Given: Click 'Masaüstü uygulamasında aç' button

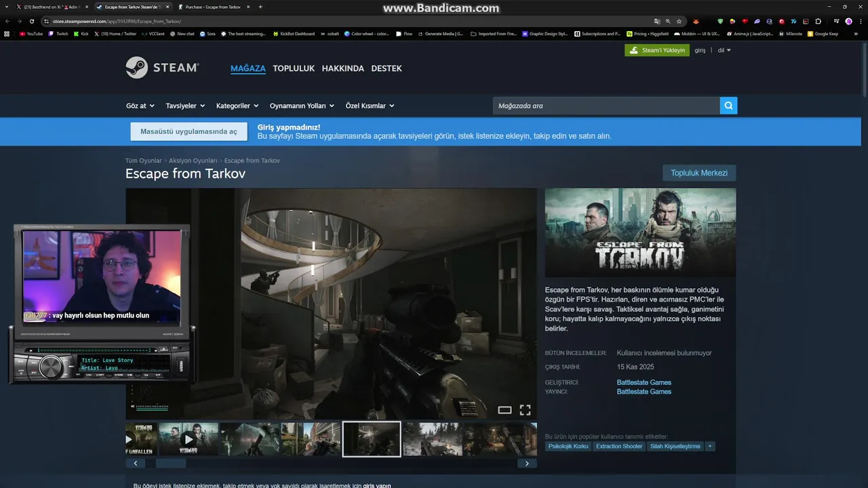Looking at the screenshot, I should coord(189,131).
